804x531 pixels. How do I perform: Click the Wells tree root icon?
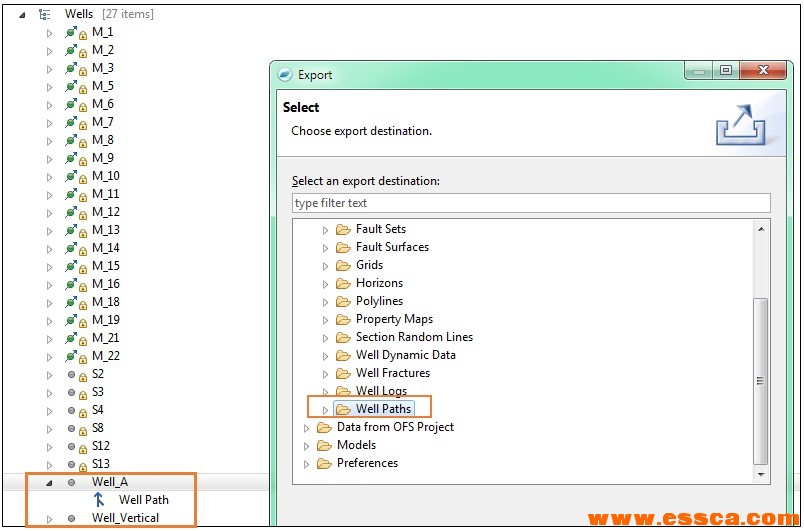(x=45, y=14)
